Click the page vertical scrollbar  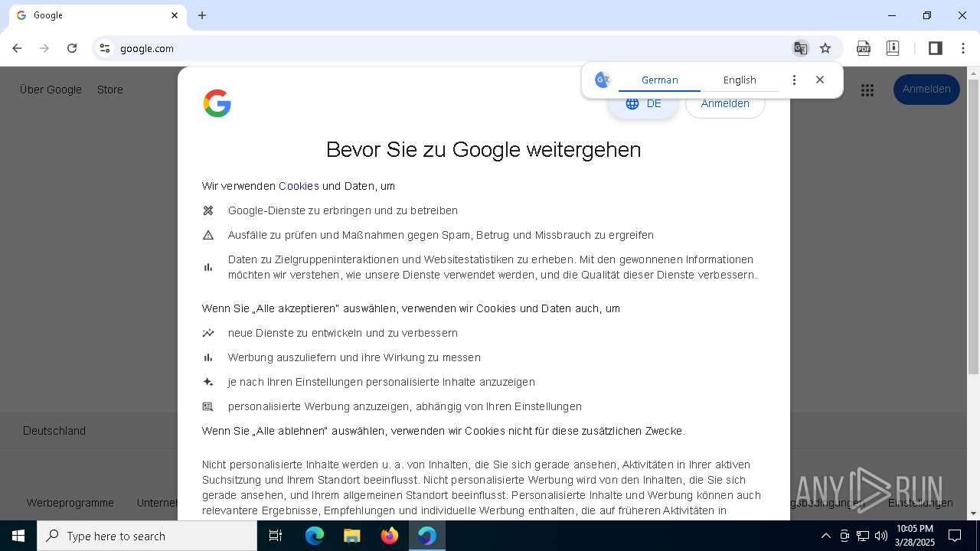click(973, 227)
